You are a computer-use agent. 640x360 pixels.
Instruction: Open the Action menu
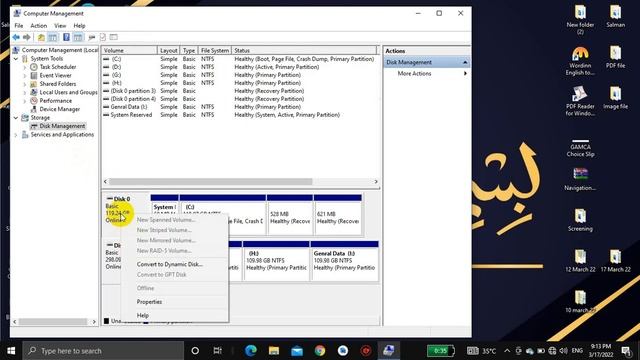pyautogui.click(x=39, y=26)
